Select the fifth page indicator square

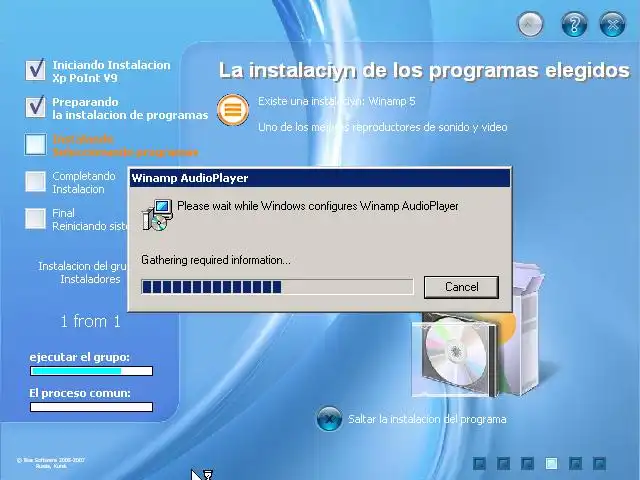(576, 463)
